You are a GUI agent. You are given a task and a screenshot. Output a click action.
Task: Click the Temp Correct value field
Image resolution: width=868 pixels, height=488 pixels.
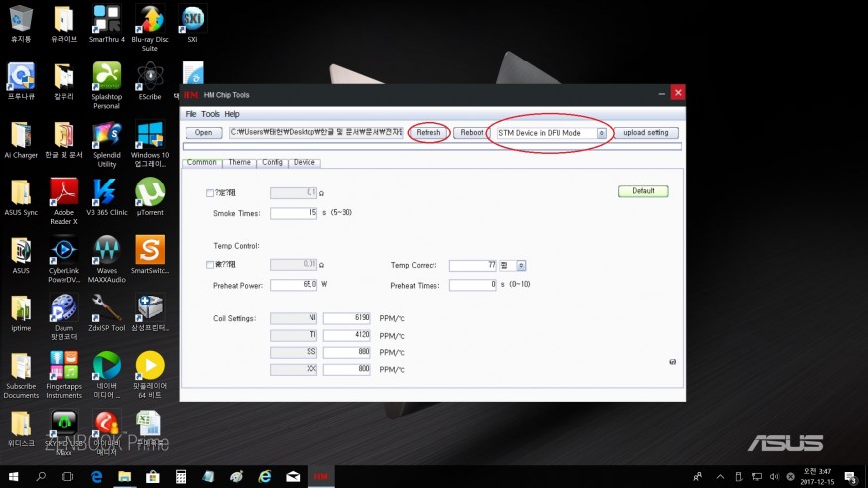pyautogui.click(x=473, y=265)
